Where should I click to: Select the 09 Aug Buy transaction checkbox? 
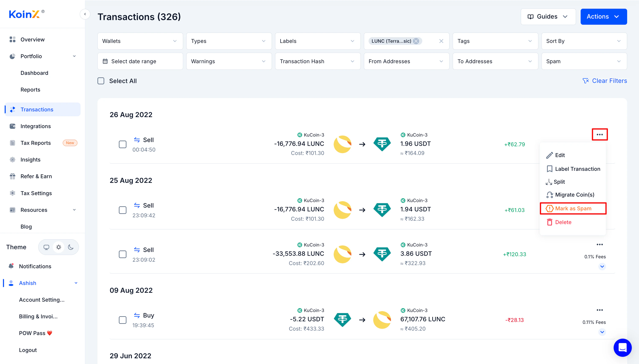(122, 320)
